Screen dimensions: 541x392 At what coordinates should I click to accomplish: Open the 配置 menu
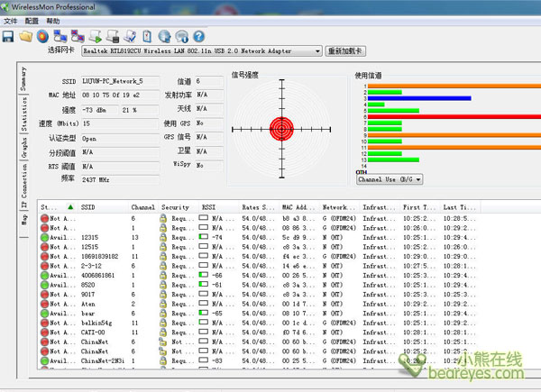(x=32, y=21)
